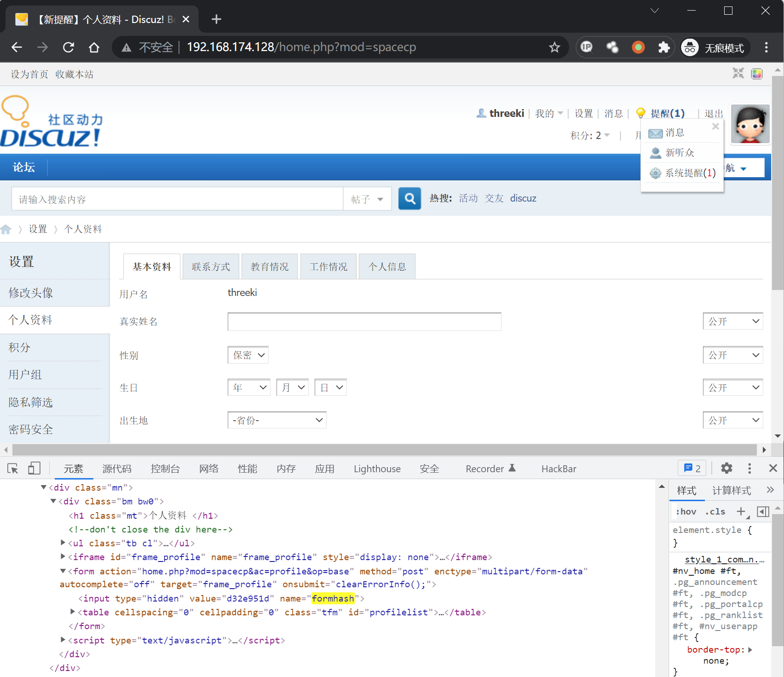Open 系统提醒(1) notification
The image size is (784, 677).
[x=690, y=173]
